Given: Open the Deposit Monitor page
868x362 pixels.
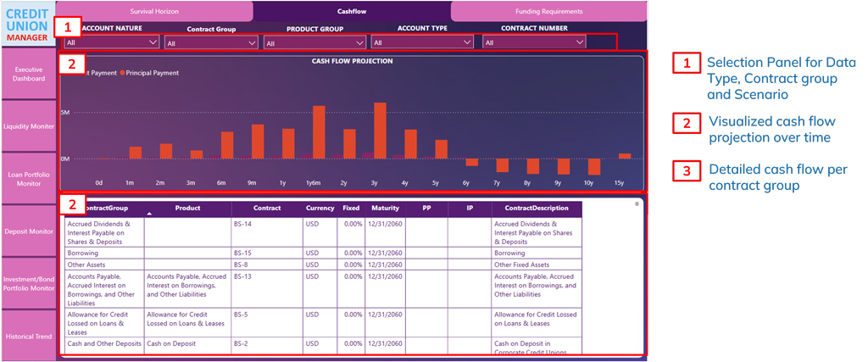Looking at the screenshot, I should coord(27,231).
